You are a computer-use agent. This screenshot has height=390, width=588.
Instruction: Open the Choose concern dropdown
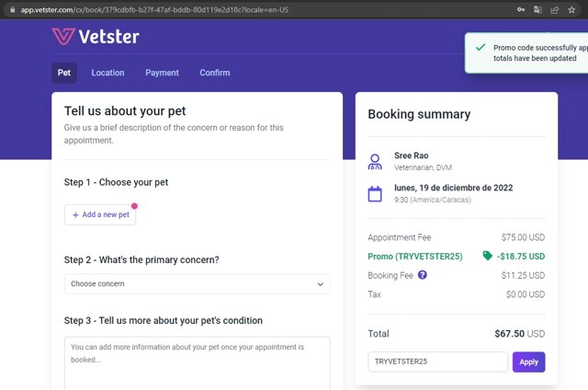coord(198,284)
